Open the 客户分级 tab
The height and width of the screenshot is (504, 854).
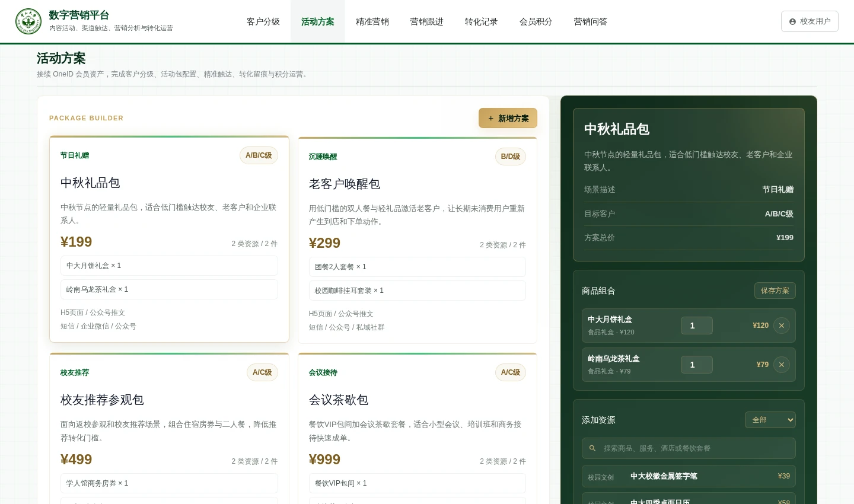(263, 21)
